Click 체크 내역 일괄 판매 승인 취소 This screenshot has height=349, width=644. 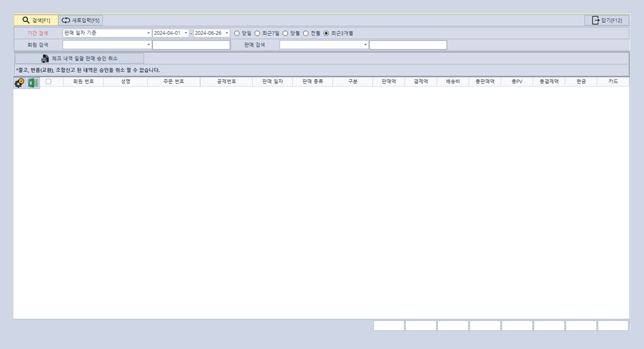[79, 58]
